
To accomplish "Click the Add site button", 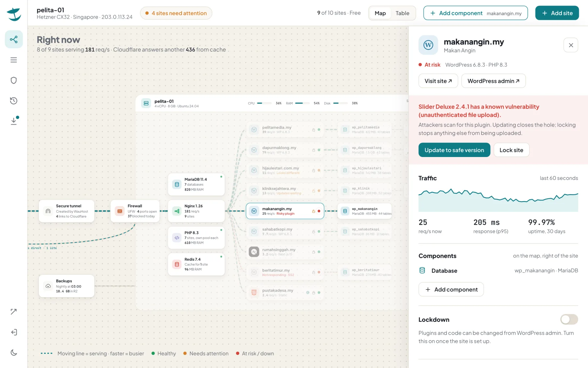I will tap(557, 13).
